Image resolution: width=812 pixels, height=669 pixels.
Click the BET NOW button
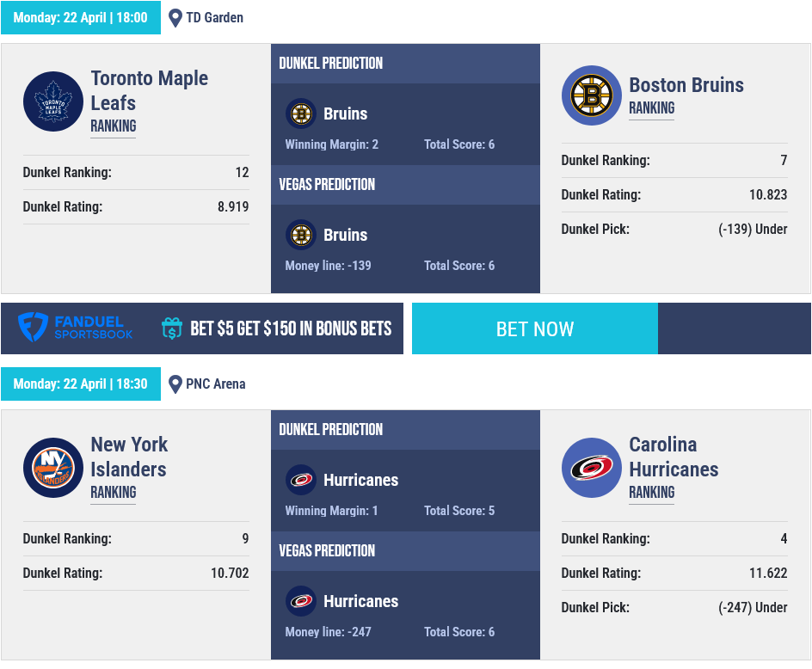(535, 328)
